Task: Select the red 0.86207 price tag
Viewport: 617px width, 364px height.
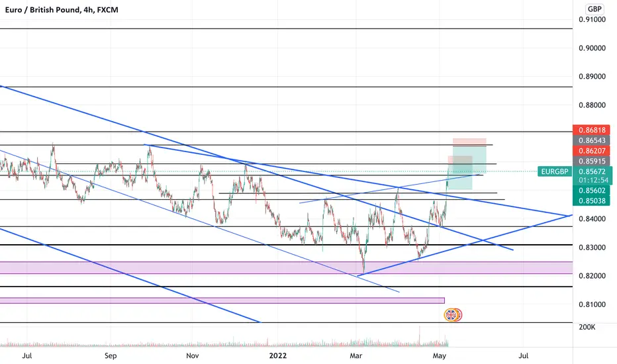Action: [591, 151]
